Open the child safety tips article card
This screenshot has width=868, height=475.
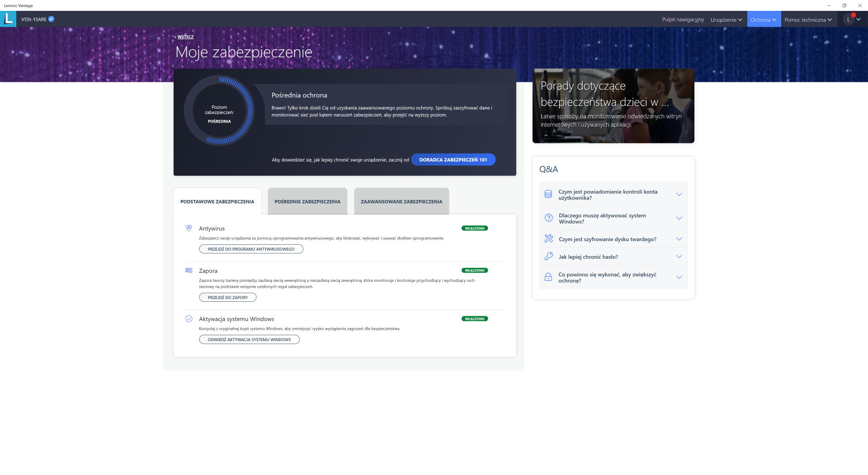[x=613, y=106]
